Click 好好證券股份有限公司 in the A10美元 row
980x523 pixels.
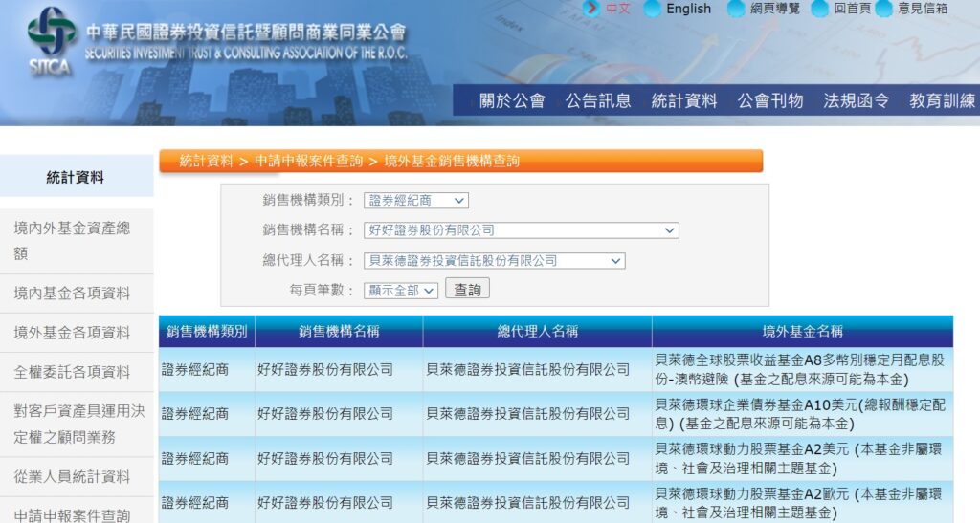coord(325,414)
